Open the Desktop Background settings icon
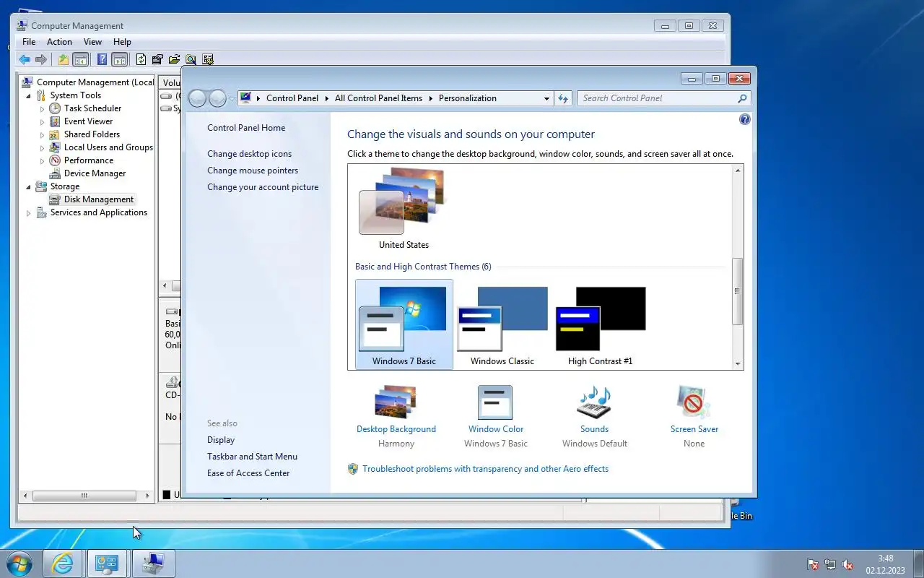The height and width of the screenshot is (578, 924). pyautogui.click(x=396, y=402)
